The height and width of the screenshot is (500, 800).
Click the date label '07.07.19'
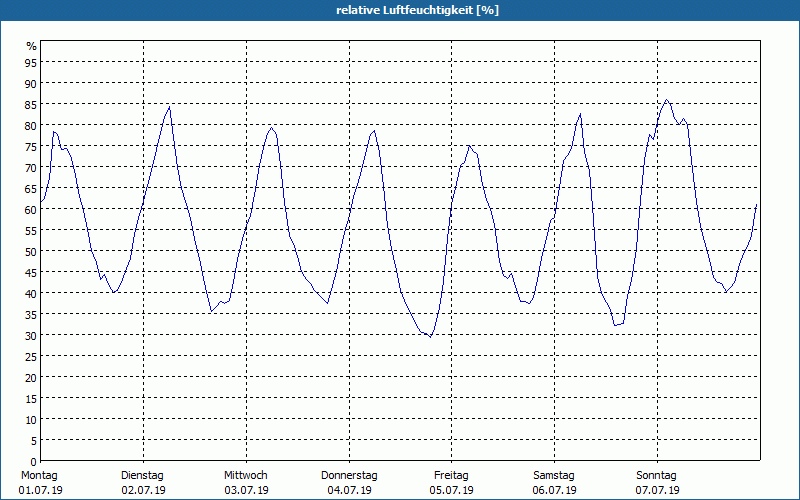click(x=657, y=490)
